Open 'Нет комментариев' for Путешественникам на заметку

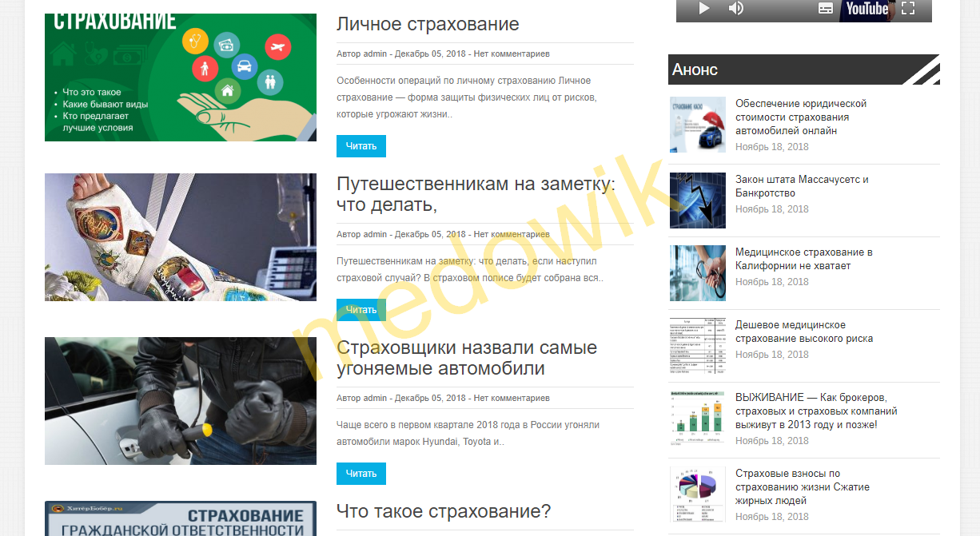[x=512, y=234]
